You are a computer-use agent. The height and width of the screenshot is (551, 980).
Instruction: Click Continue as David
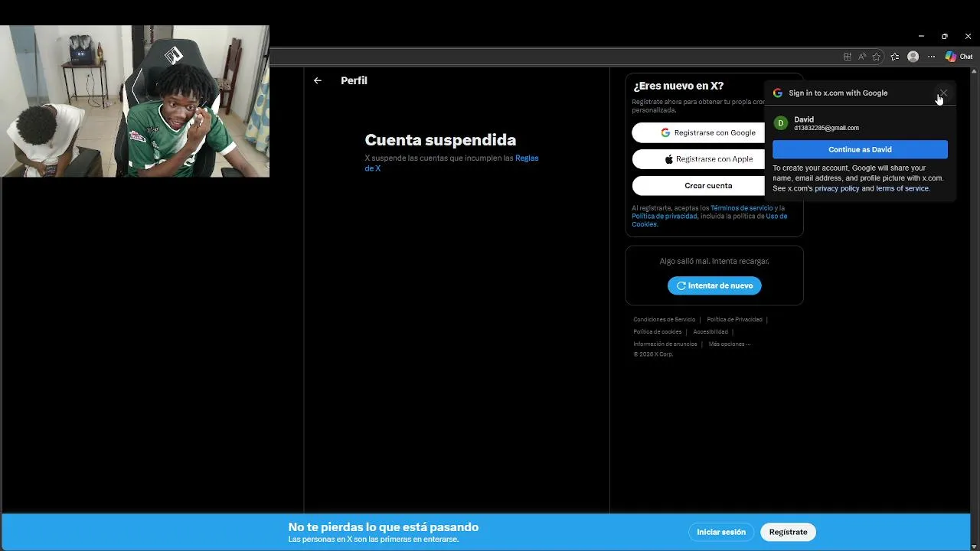(x=860, y=149)
